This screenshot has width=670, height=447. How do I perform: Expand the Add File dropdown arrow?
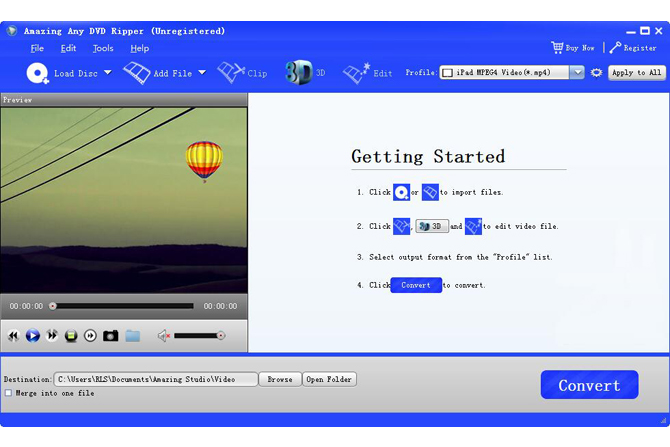coord(201,72)
